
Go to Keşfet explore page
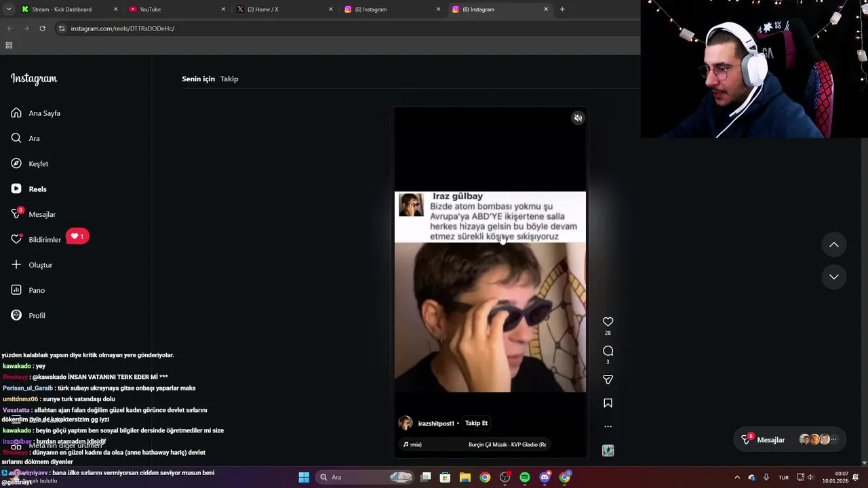30,164
